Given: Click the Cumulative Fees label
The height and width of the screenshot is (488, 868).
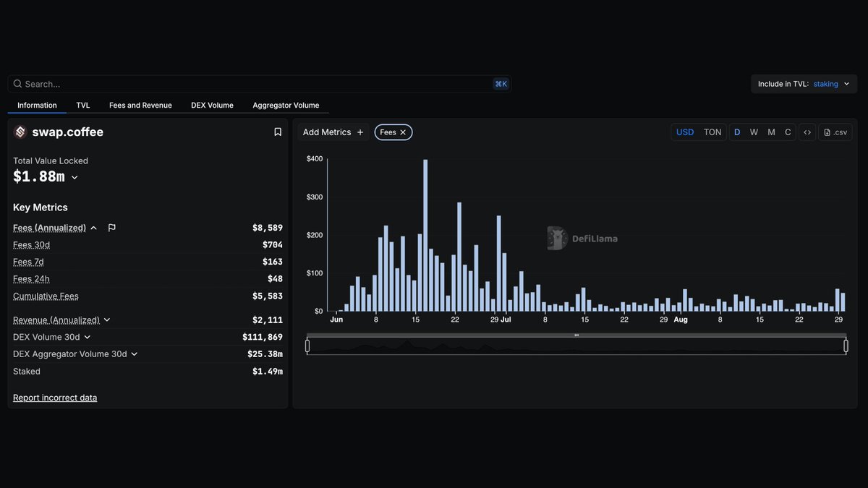Looking at the screenshot, I should coord(46,296).
